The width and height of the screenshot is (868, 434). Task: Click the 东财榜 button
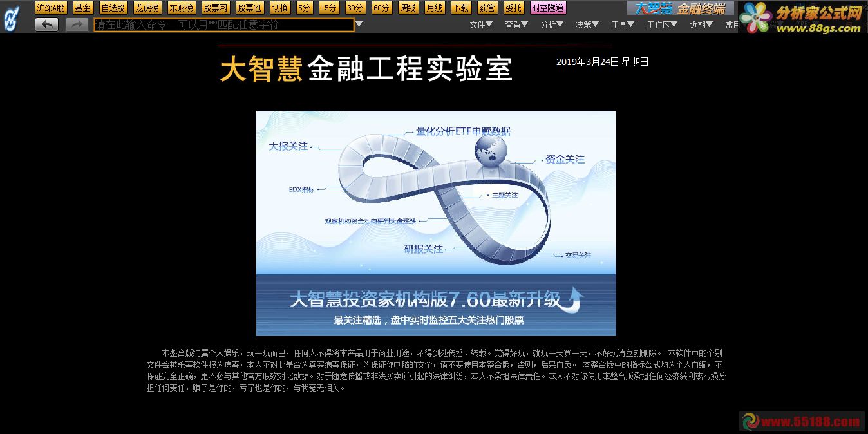[182, 8]
